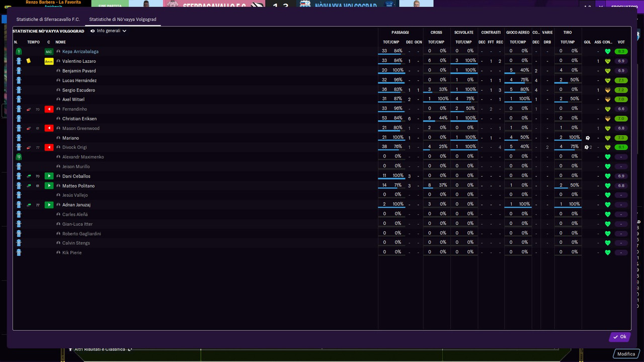Click the GIOCO AEREO column group header

(x=518, y=32)
